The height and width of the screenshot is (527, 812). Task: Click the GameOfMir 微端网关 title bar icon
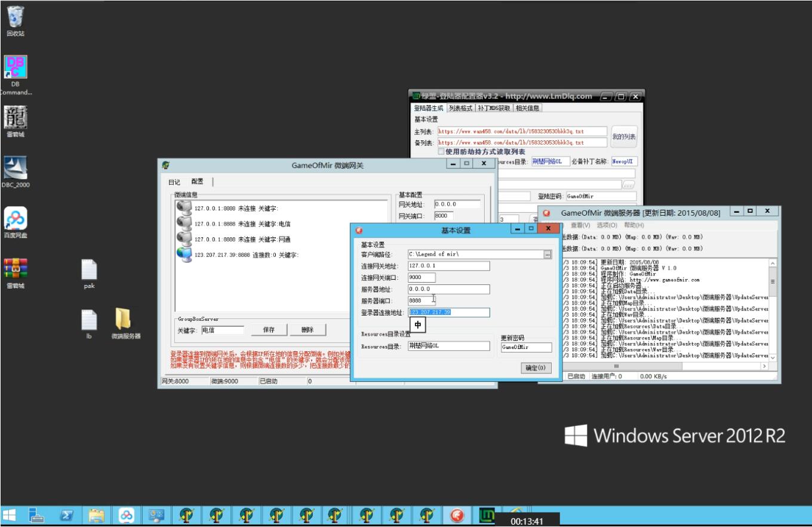[165, 166]
